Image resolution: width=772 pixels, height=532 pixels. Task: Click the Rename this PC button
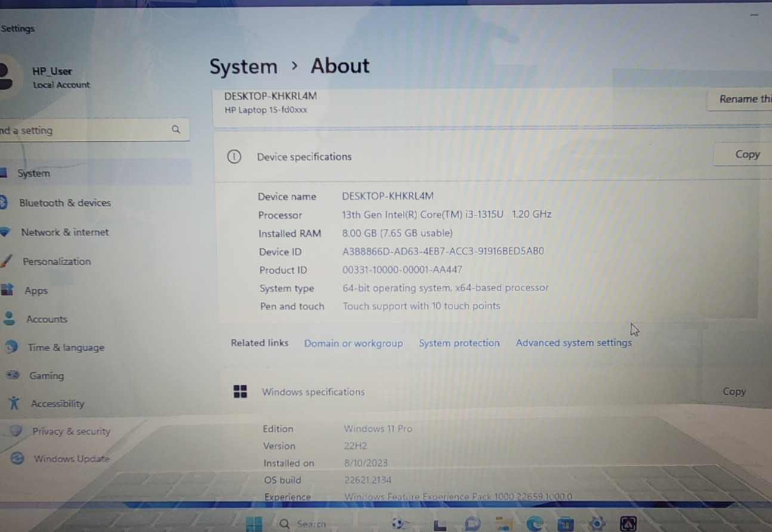tap(740, 100)
